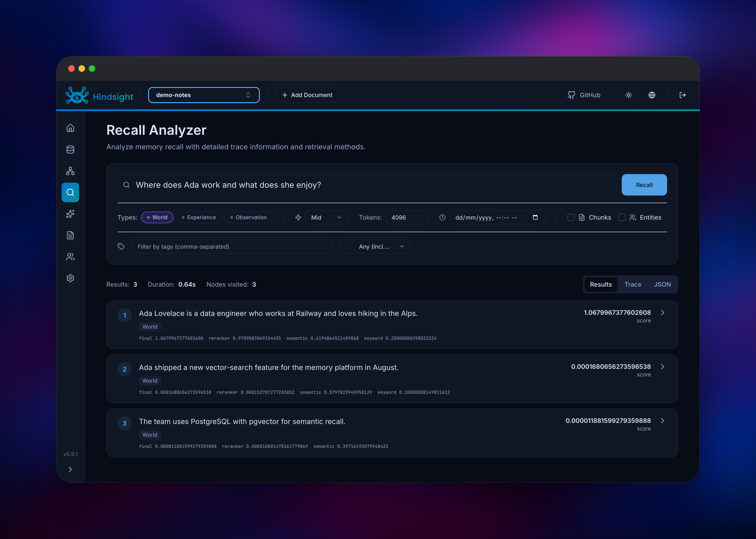Click the World tag on Ada Lovelace result
The height and width of the screenshot is (539, 756).
pyautogui.click(x=150, y=327)
